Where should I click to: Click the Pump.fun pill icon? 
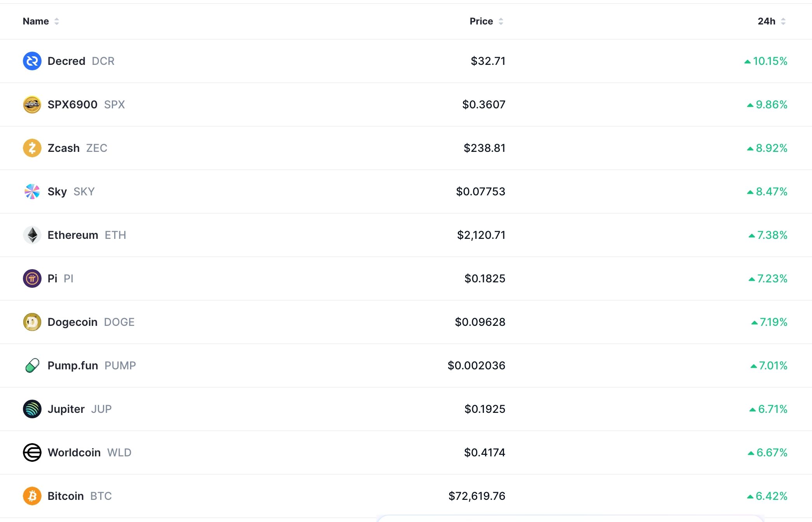click(32, 365)
